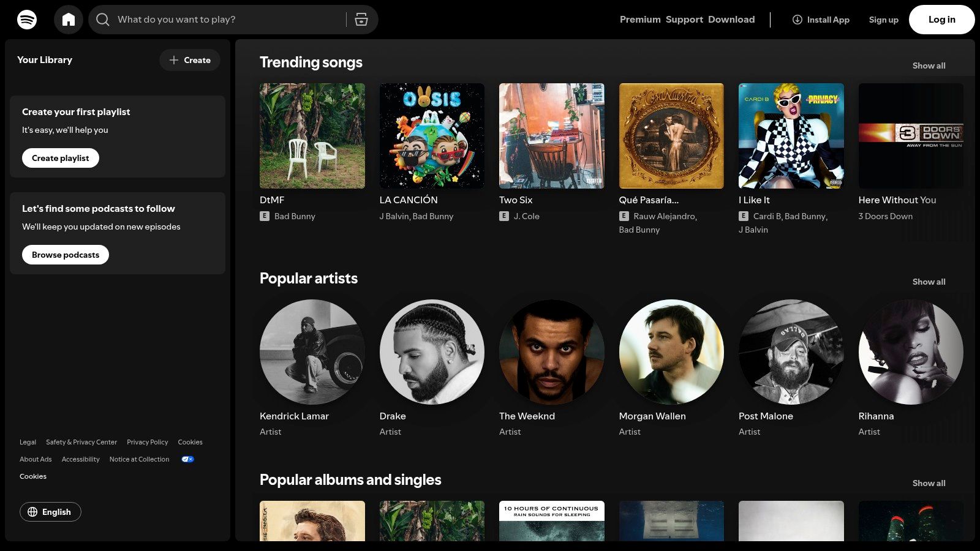Click the Your Library heading

click(x=45, y=60)
